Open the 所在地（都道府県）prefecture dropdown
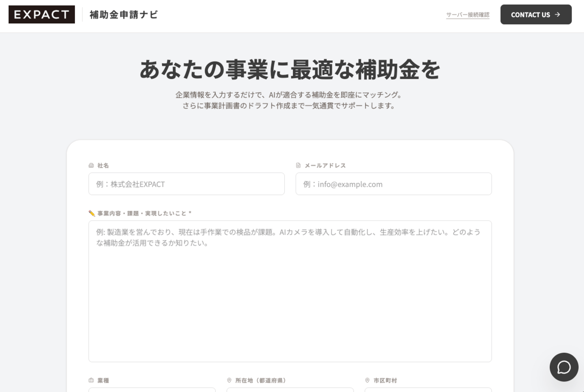This screenshot has width=584, height=392. (x=290, y=391)
